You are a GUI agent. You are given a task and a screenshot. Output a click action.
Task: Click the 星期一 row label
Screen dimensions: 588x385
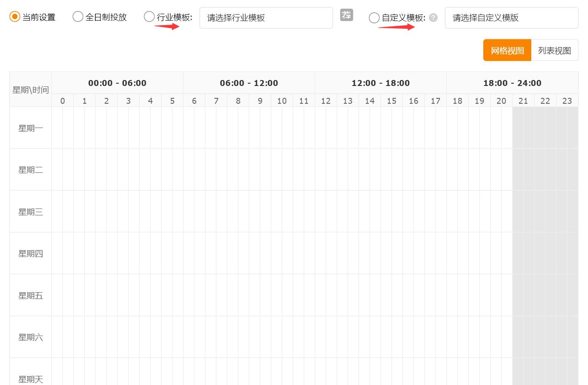[30, 128]
